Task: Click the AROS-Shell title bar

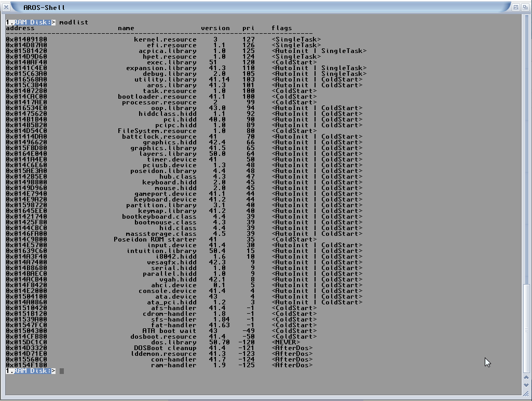Action: point(261,7)
